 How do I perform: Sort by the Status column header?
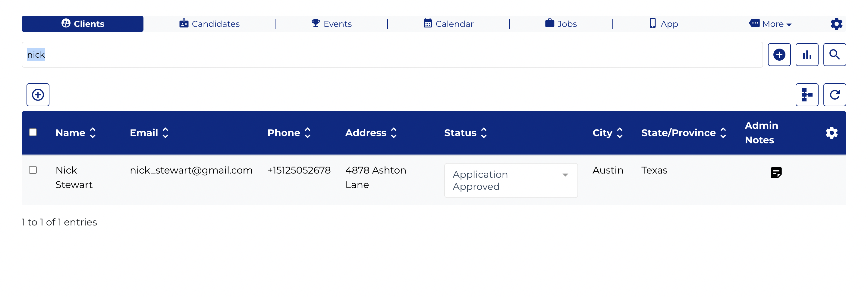[x=466, y=133]
